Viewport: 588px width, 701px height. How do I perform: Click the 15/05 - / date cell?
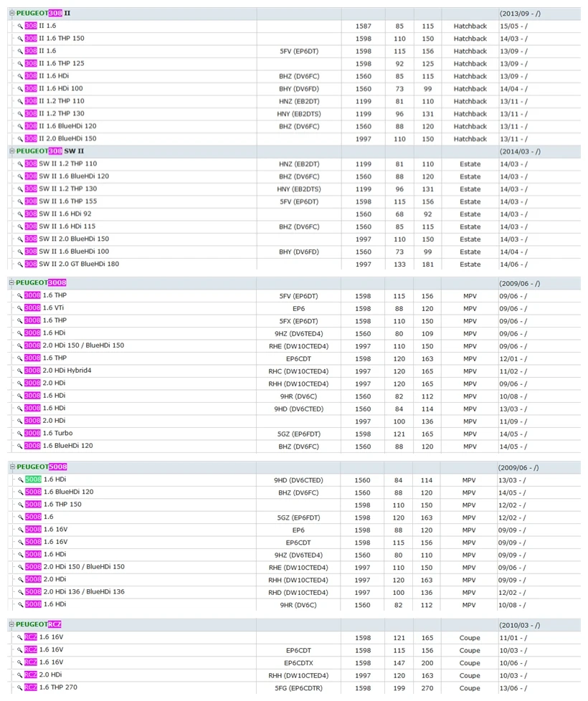pyautogui.click(x=513, y=26)
